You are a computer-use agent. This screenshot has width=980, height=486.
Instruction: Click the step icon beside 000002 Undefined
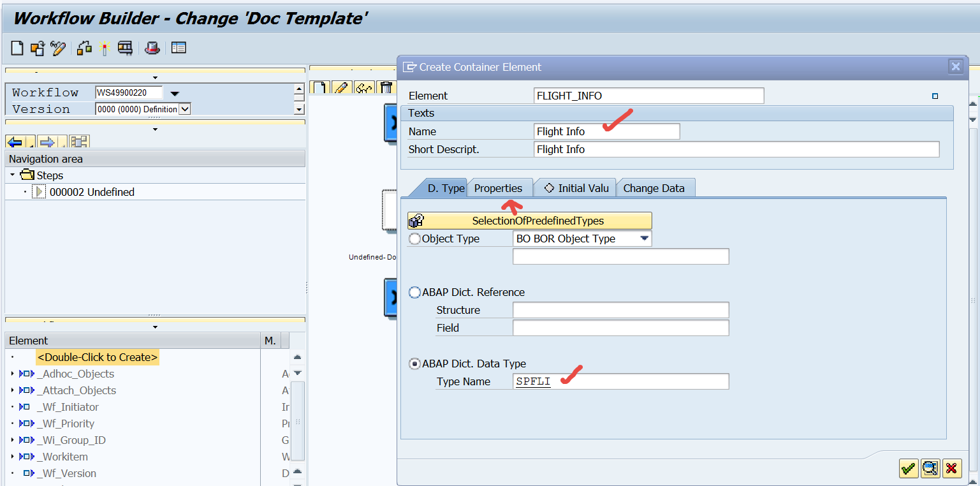tap(39, 192)
